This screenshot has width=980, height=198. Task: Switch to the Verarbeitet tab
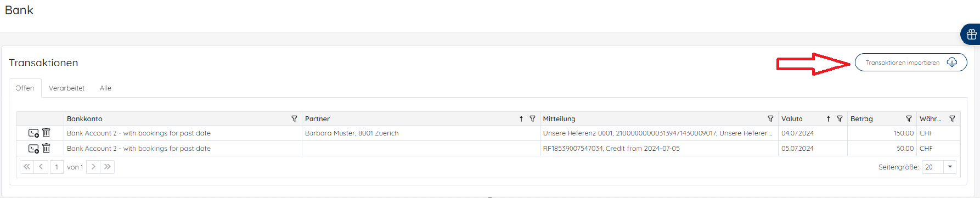(x=66, y=88)
